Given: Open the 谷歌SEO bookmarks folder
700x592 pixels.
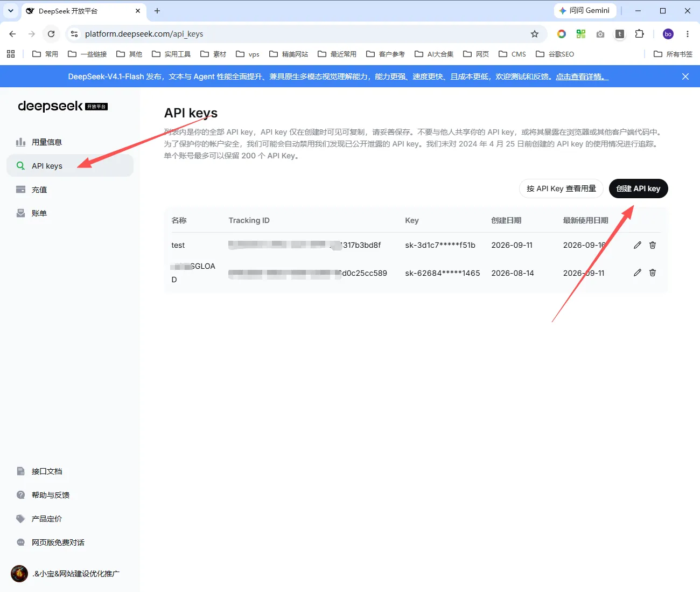Looking at the screenshot, I should 555,54.
